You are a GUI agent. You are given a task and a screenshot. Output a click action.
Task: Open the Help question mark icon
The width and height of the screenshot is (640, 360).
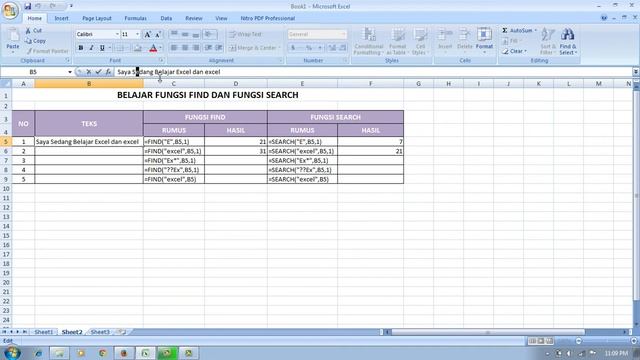tap(604, 18)
